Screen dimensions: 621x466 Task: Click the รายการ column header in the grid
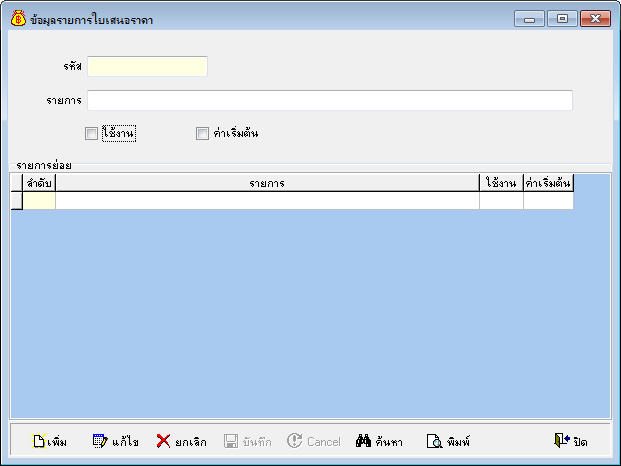[x=267, y=183]
